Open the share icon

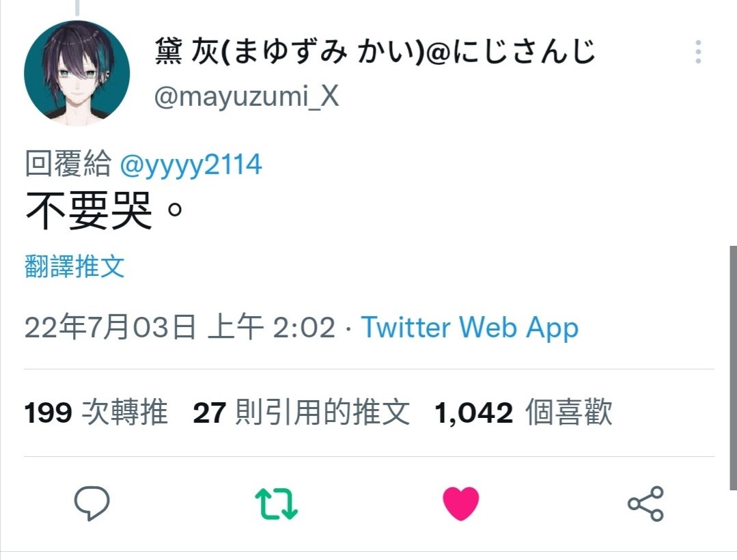pyautogui.click(x=646, y=503)
